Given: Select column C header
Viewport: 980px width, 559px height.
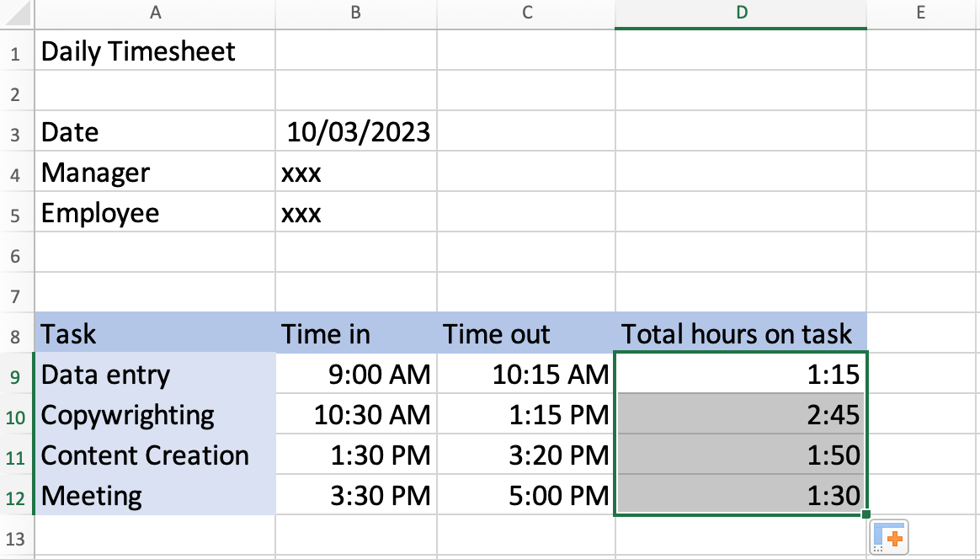Looking at the screenshot, I should [x=526, y=13].
